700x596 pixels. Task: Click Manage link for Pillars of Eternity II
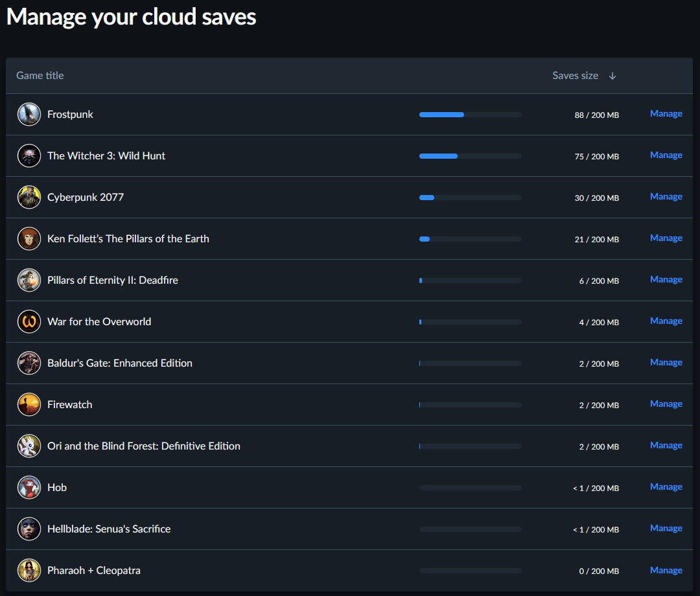click(666, 280)
